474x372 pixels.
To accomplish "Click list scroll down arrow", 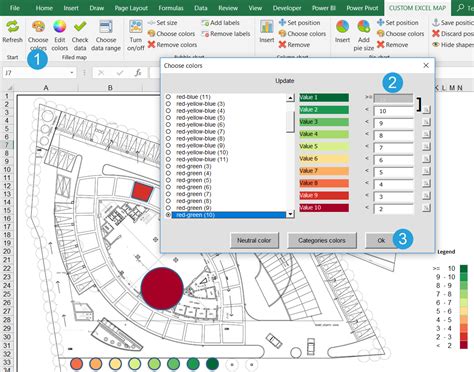I will (290, 214).
